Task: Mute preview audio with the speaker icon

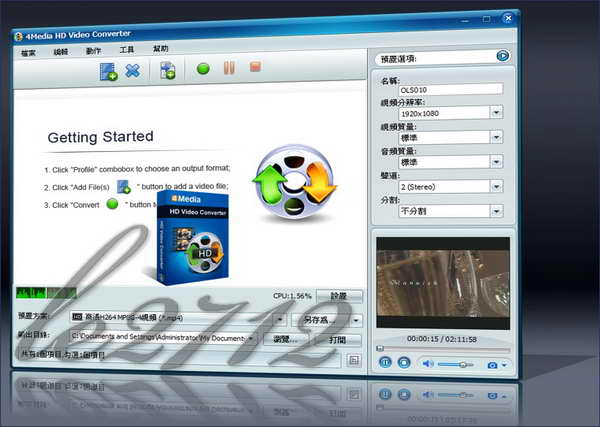Action: (428, 363)
